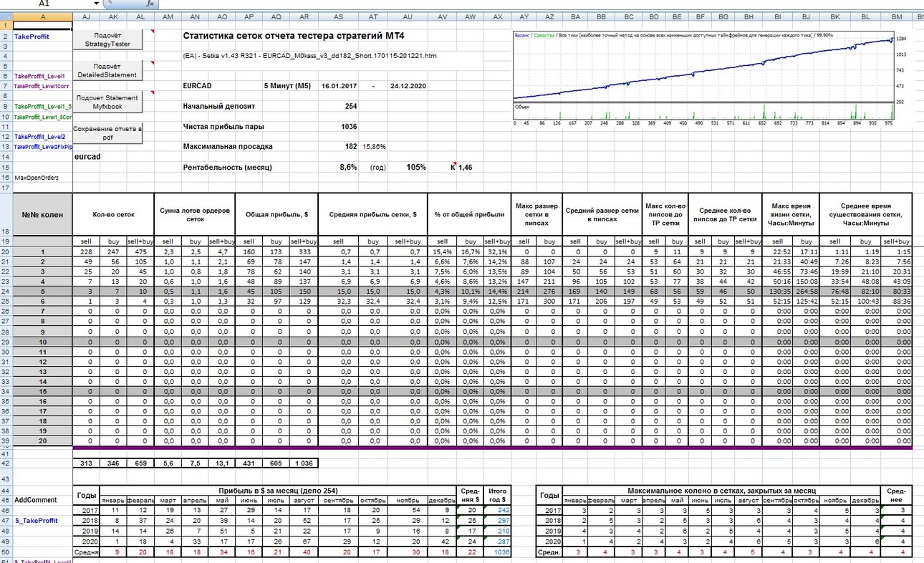Select column header A

44,15
